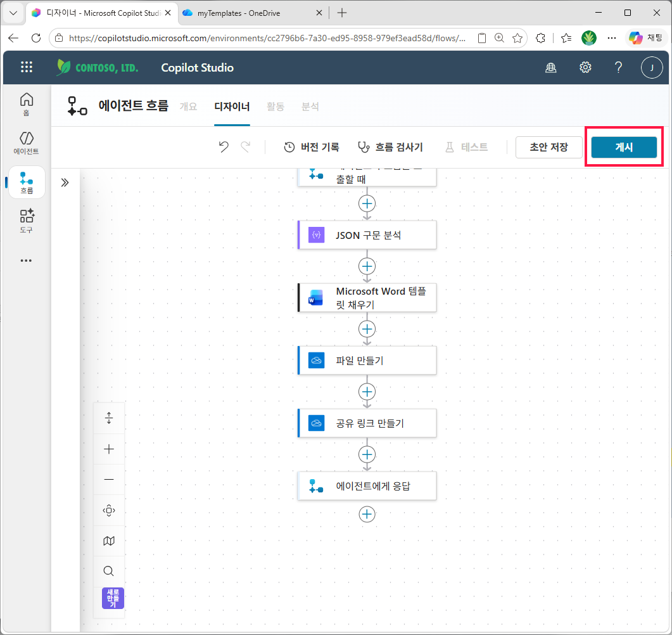Open the canvas search magnifier

point(109,571)
